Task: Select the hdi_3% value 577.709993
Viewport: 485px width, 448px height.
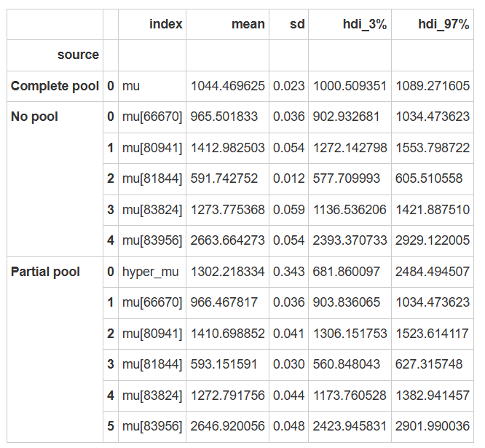Action: 350,178
